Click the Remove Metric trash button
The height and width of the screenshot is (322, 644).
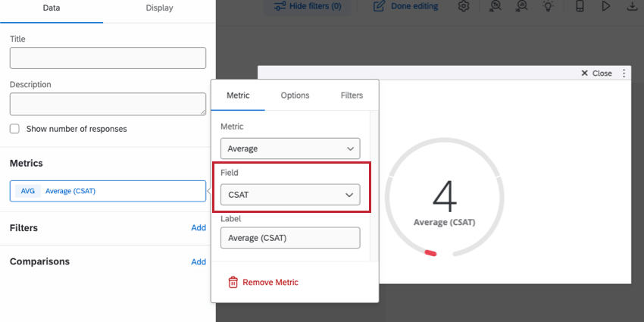pyautogui.click(x=263, y=282)
